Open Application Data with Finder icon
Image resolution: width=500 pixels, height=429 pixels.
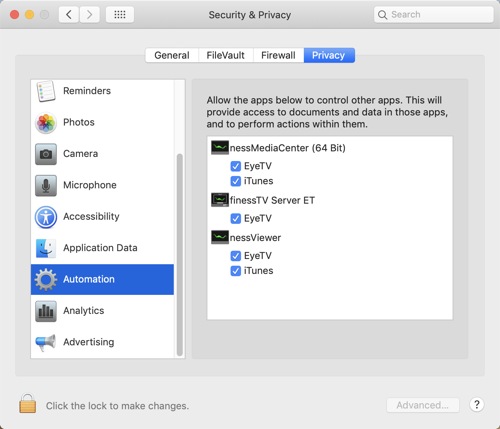coord(102,248)
